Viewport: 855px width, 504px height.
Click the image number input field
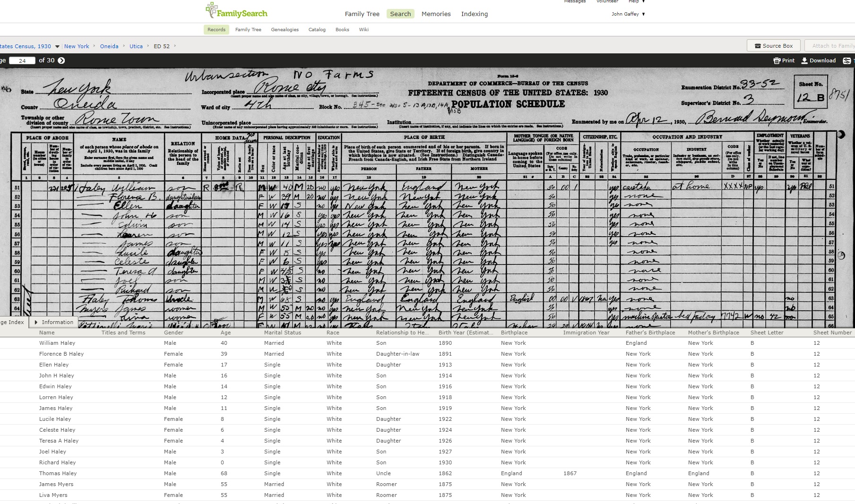click(x=22, y=60)
